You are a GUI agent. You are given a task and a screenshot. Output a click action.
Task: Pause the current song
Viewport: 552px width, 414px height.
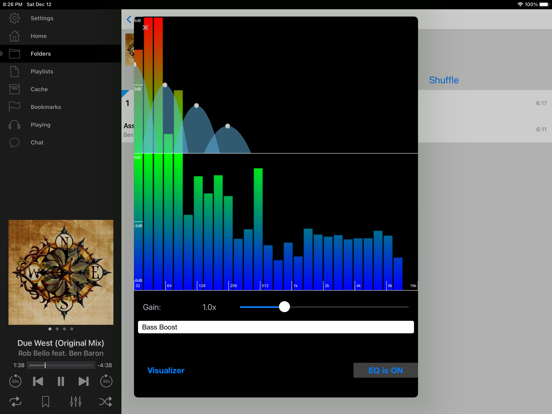pos(61,381)
